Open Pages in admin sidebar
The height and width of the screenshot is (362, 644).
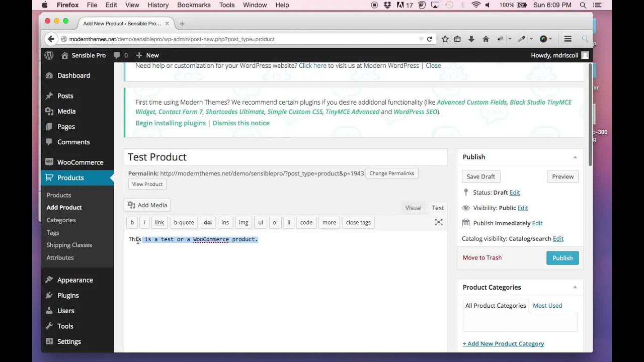pyautogui.click(x=66, y=127)
